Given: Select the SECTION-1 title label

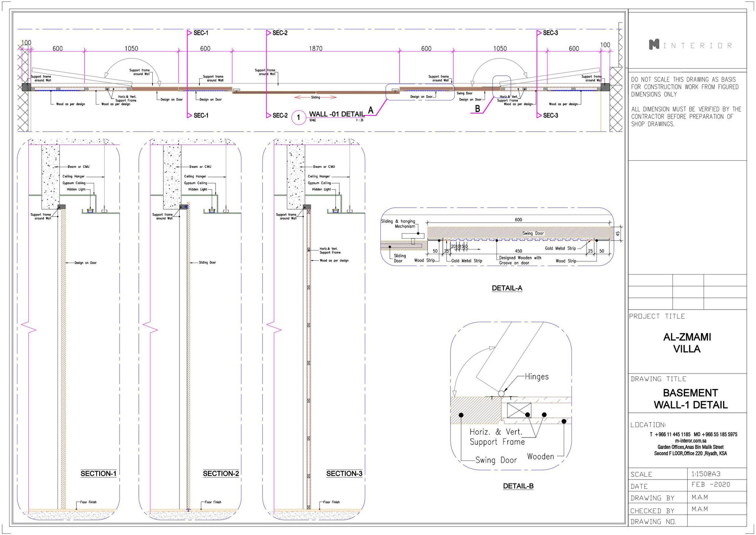Looking at the screenshot, I should [99, 474].
